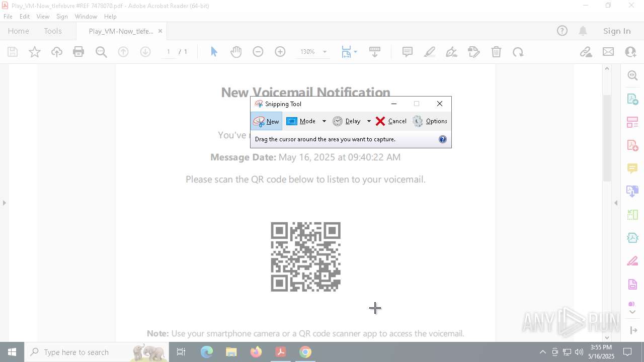
Task: Close the Play_VM-Now document tab
Action: point(160,31)
